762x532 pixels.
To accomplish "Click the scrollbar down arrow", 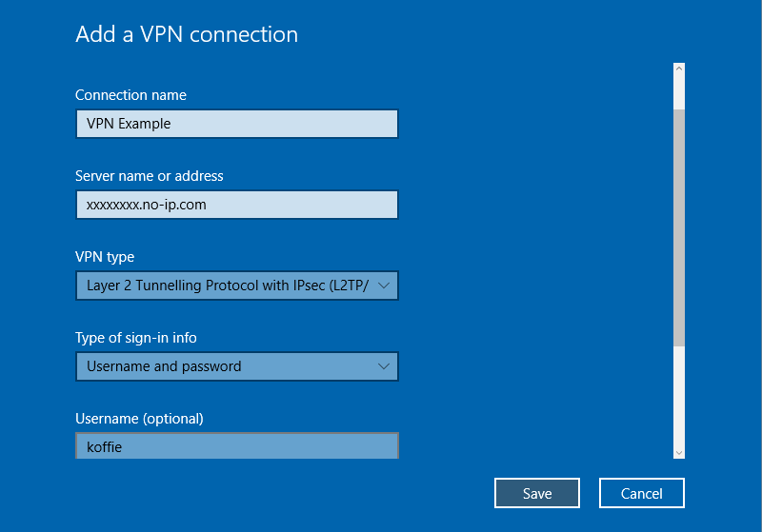I will [x=679, y=452].
